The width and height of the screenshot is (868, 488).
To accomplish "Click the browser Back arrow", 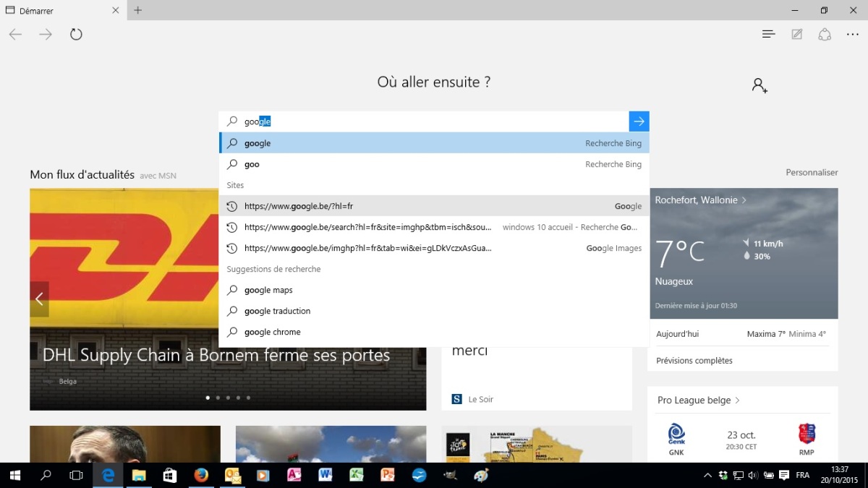I will click(15, 34).
